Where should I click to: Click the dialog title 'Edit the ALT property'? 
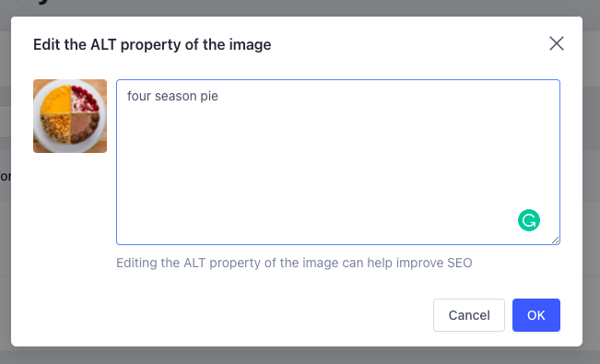tap(152, 45)
